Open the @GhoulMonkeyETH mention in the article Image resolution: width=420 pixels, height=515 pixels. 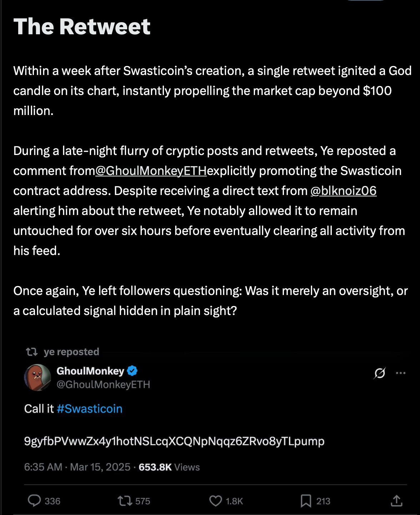151,171
